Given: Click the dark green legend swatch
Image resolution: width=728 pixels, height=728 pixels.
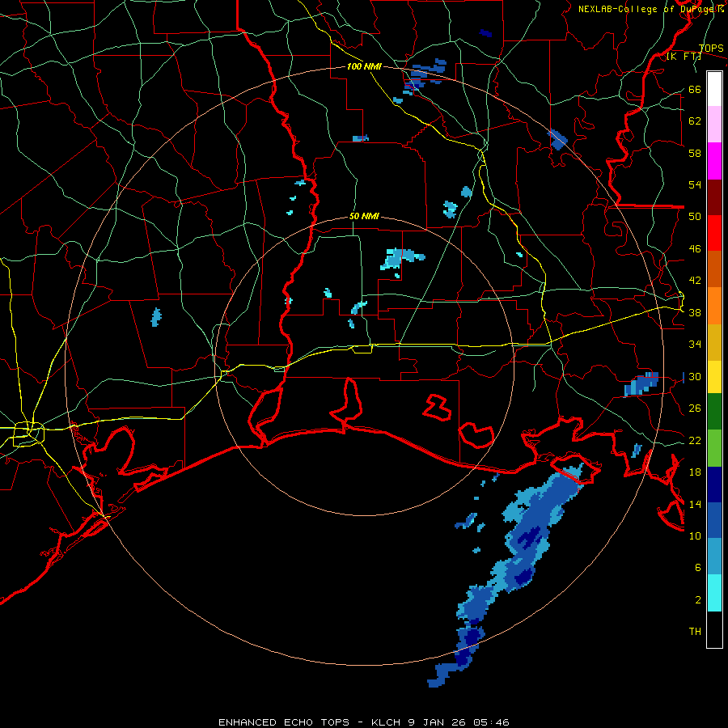Looking at the screenshot, I should tap(714, 412).
